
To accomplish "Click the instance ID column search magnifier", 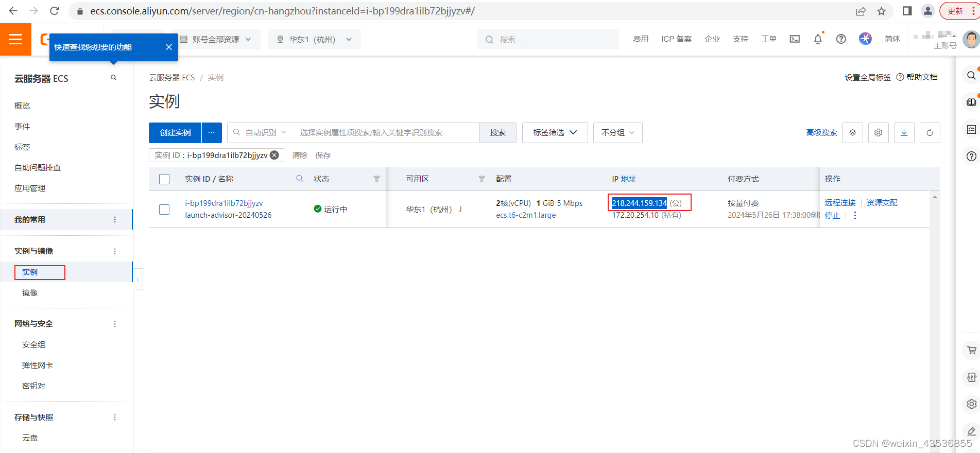I will pos(300,179).
